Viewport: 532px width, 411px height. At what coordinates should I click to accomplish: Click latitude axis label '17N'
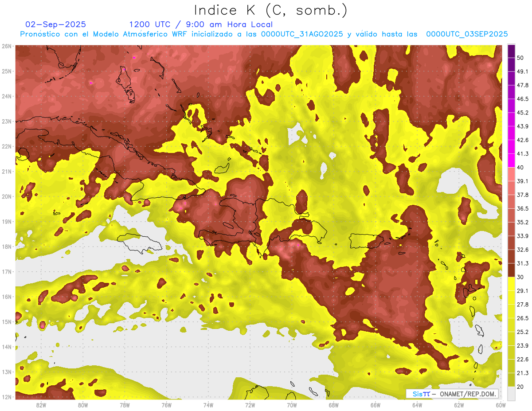7,272
